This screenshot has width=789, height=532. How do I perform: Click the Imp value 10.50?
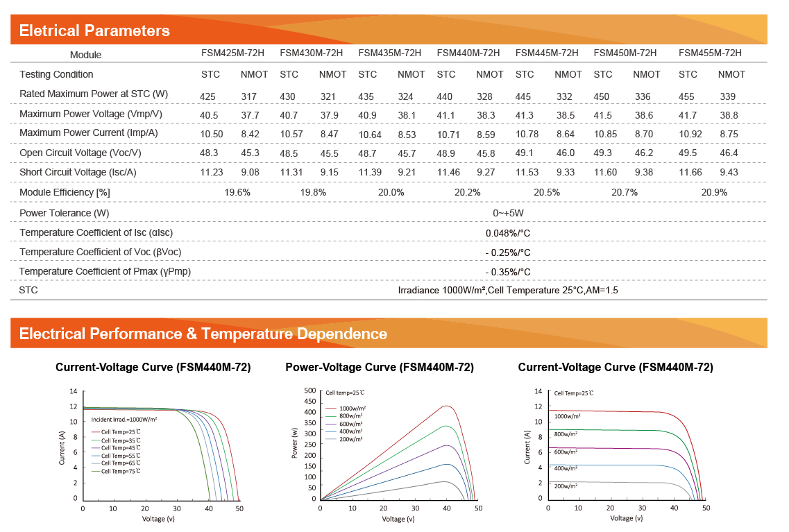[212, 135]
